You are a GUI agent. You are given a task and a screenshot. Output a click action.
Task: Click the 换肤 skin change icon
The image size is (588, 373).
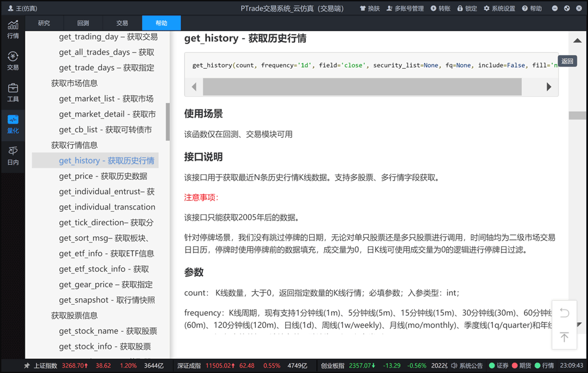(x=370, y=8)
